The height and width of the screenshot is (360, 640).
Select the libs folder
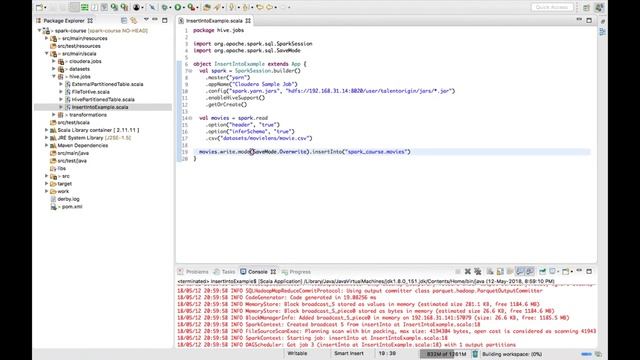point(61,169)
